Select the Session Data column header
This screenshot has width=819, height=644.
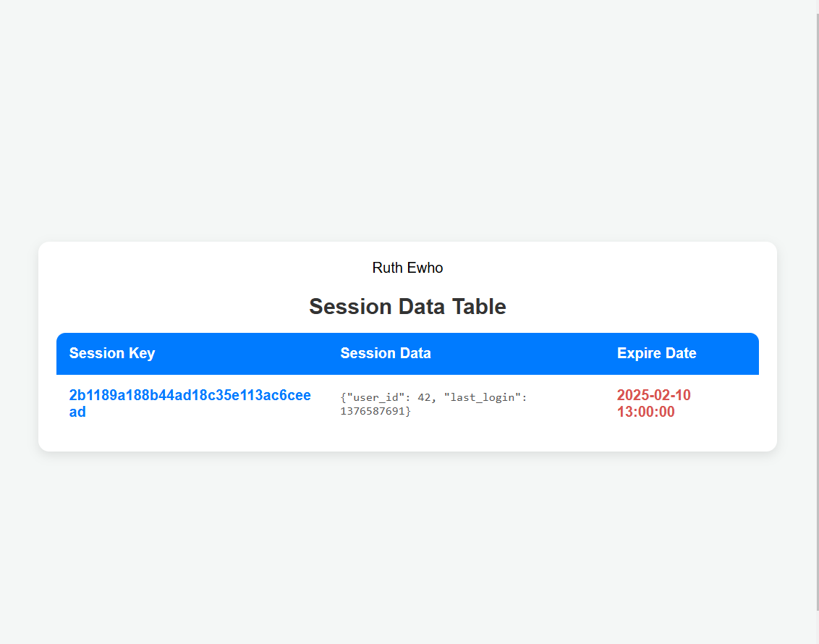coord(386,353)
